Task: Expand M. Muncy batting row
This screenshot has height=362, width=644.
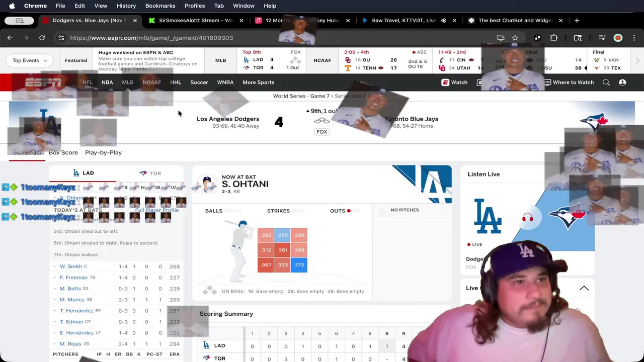Action: [55, 300]
